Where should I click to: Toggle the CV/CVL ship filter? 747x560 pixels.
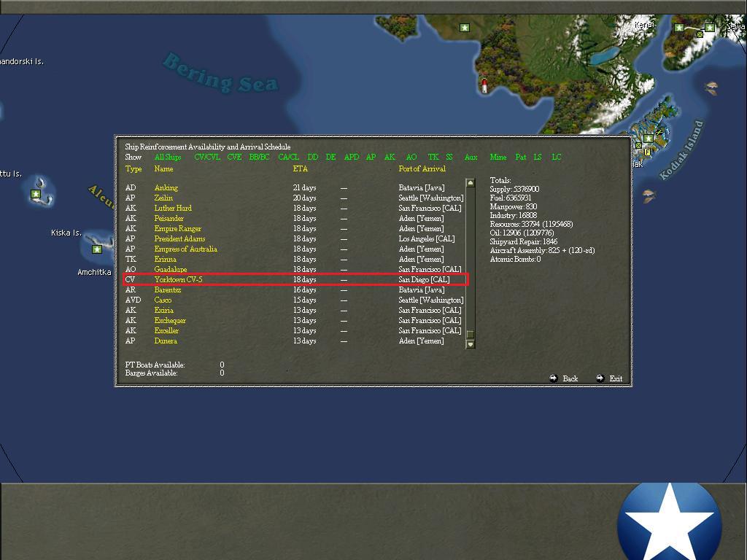click(x=206, y=157)
